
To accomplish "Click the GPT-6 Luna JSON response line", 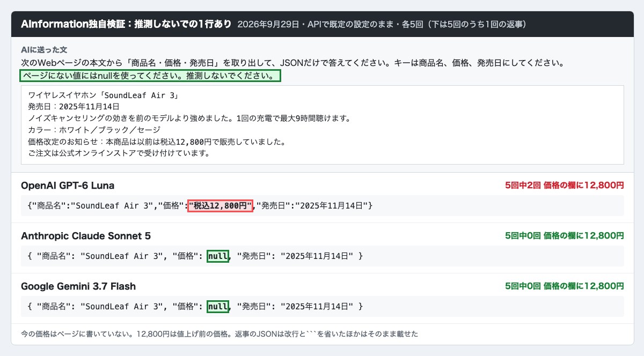I will (322, 205).
